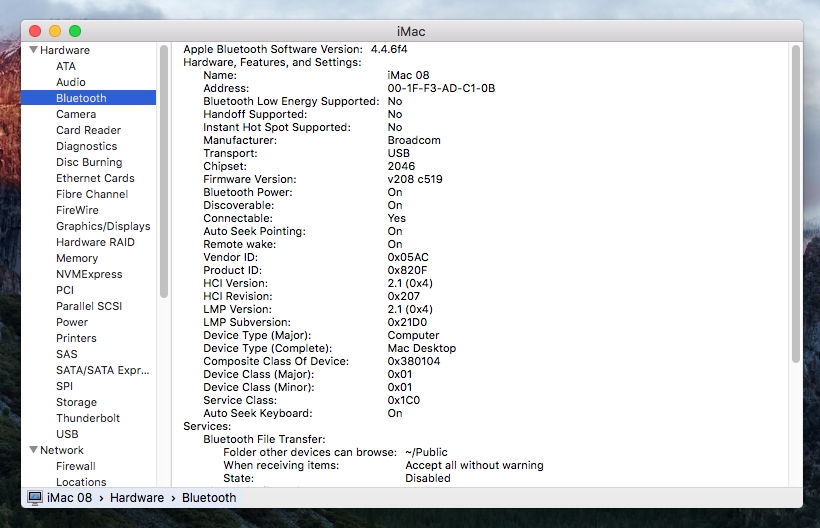This screenshot has height=528, width=820.
Task: Select Printers in the sidebar
Action: pos(76,338)
